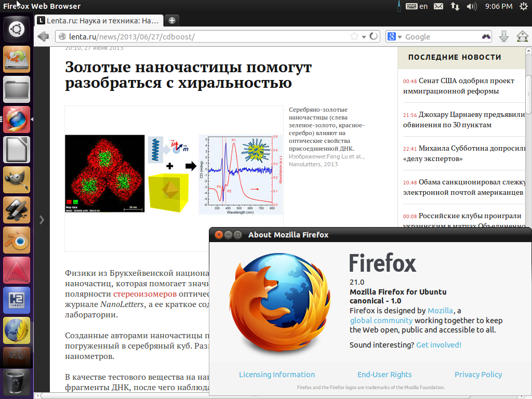The width and height of the screenshot is (532, 399).
Task: Launch the Ubuntu installer drive icon
Action: click(x=17, y=59)
